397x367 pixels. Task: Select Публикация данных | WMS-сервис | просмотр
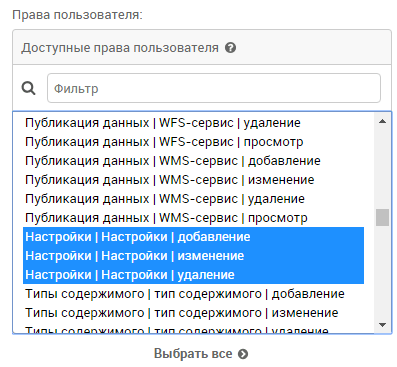[x=193, y=218]
